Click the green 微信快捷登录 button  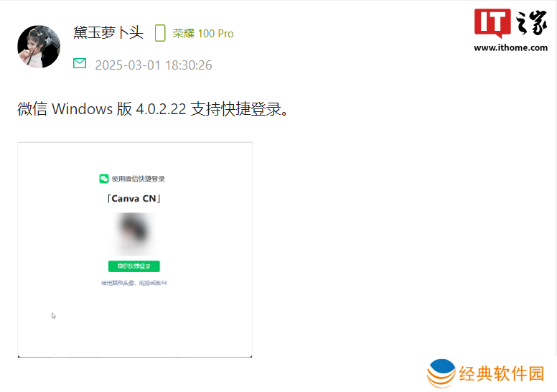click(134, 266)
